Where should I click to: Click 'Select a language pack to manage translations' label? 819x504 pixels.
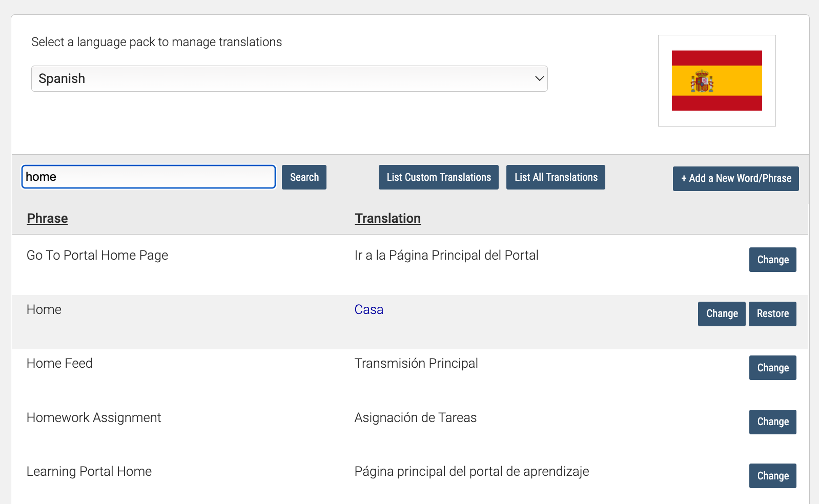[x=157, y=42]
